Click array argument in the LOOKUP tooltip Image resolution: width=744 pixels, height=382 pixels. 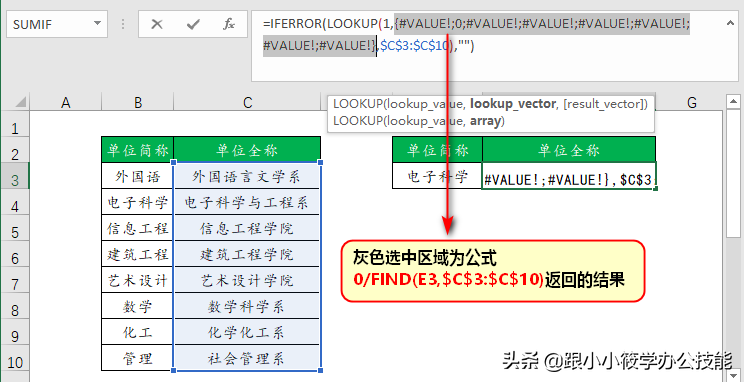coord(485,121)
